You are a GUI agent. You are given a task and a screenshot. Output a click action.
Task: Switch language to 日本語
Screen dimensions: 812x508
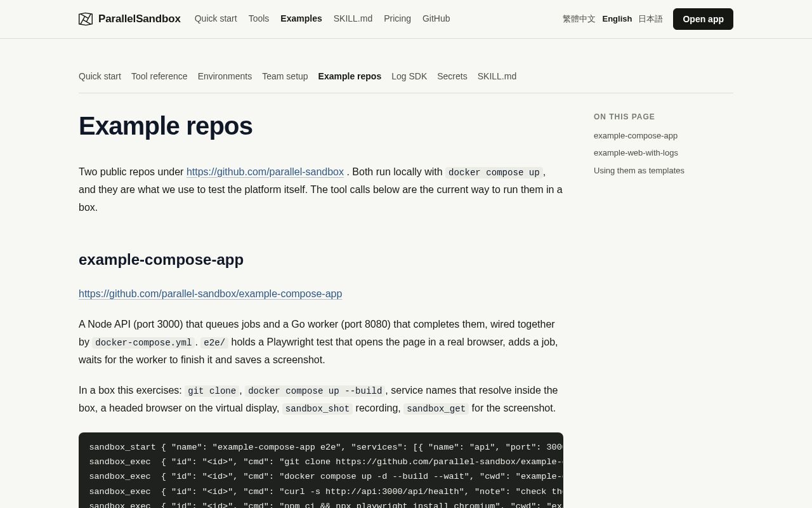pyautogui.click(x=650, y=19)
